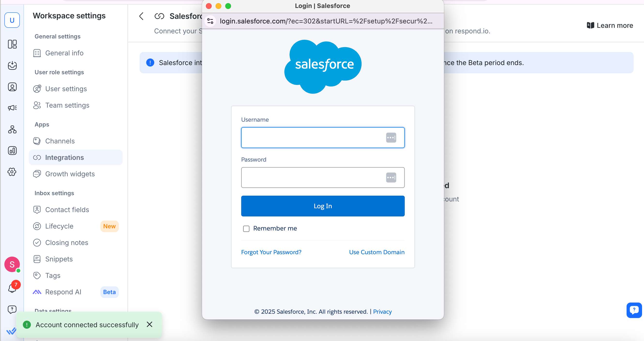Screen dimensions: 644x341
Task: Click the book icon next to Learn more
Action: click(590, 25)
